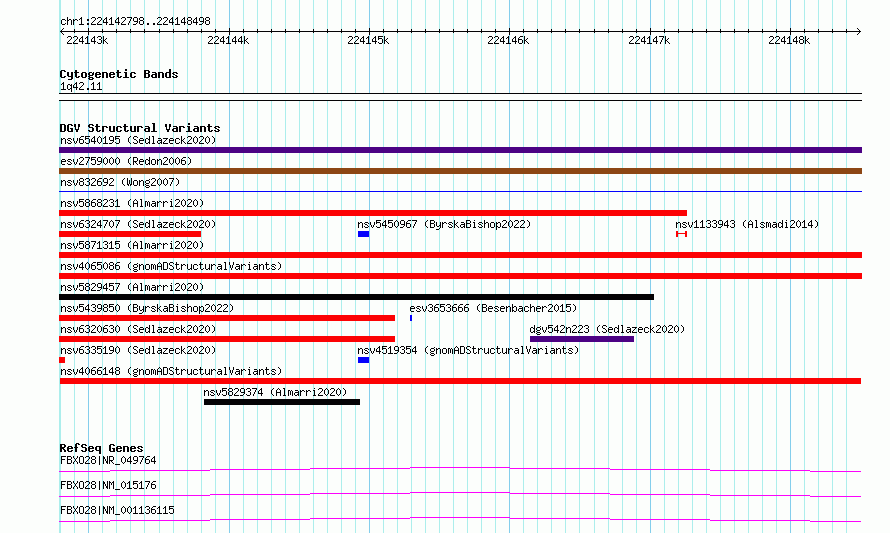Select the magenta NM_015176 gene line
Viewport: 890px width, 533px height.
click(460, 494)
